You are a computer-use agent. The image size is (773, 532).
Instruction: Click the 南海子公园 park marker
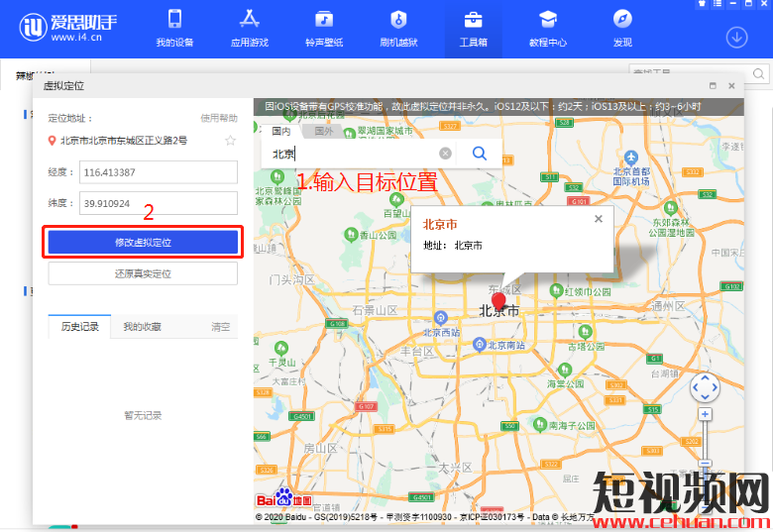[540, 424]
